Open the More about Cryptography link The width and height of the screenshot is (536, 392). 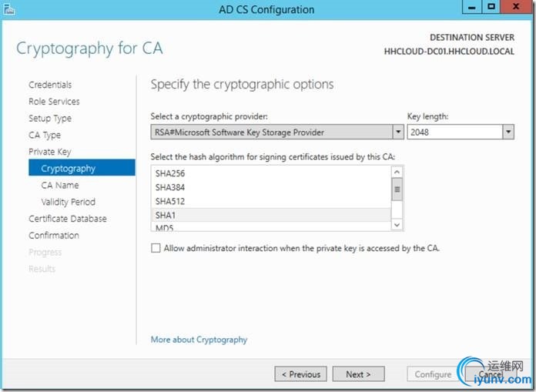(x=199, y=340)
